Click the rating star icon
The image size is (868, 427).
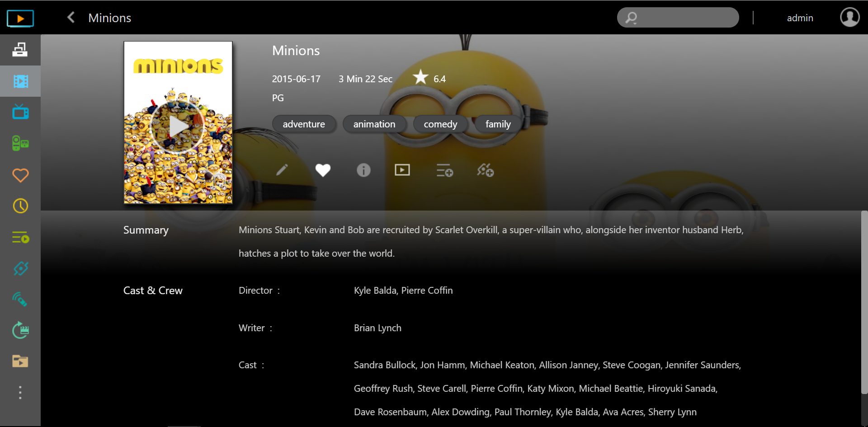(420, 77)
